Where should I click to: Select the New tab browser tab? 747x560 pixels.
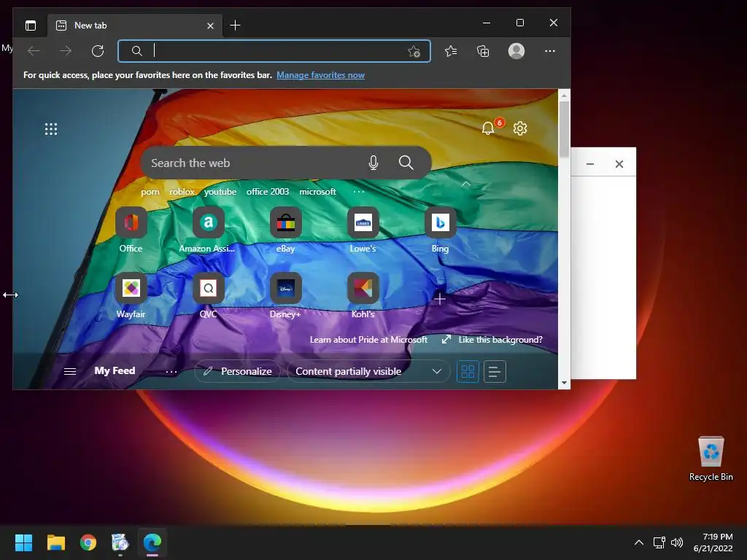[134, 26]
